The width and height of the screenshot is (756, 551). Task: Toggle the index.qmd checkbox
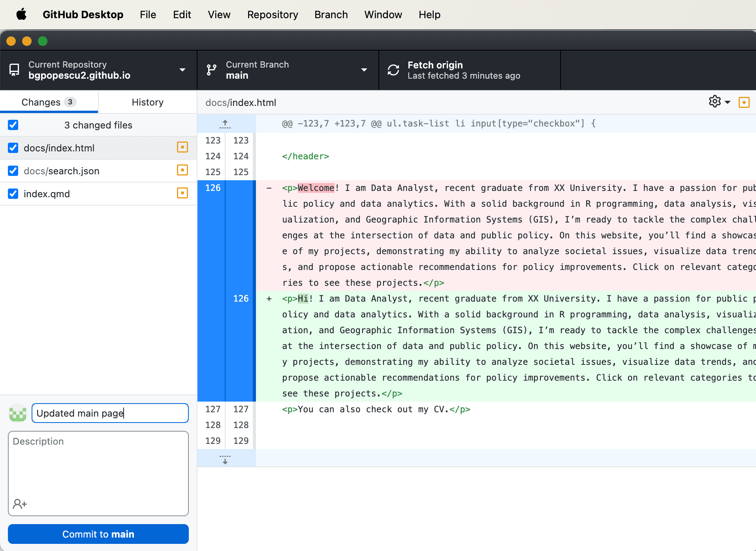[x=13, y=194]
